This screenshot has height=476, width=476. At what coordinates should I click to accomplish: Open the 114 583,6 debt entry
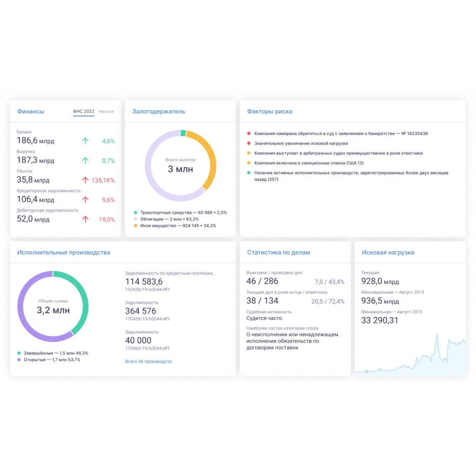click(144, 281)
